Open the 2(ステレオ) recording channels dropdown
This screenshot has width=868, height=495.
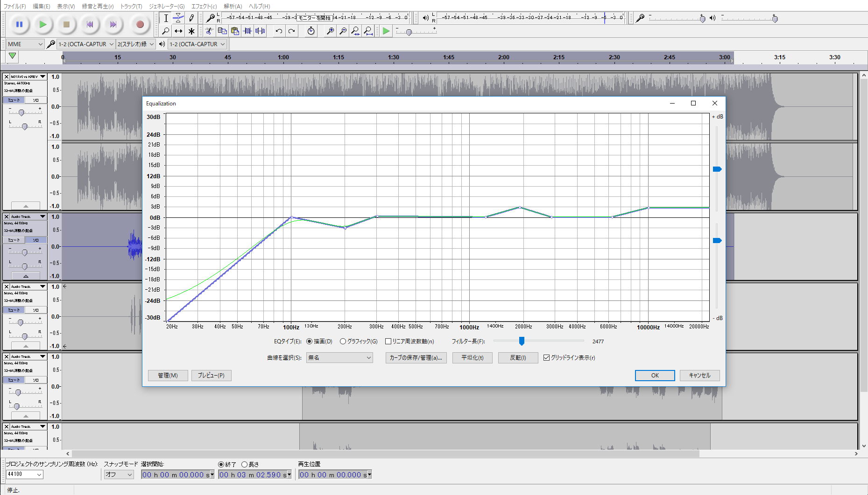pos(135,44)
